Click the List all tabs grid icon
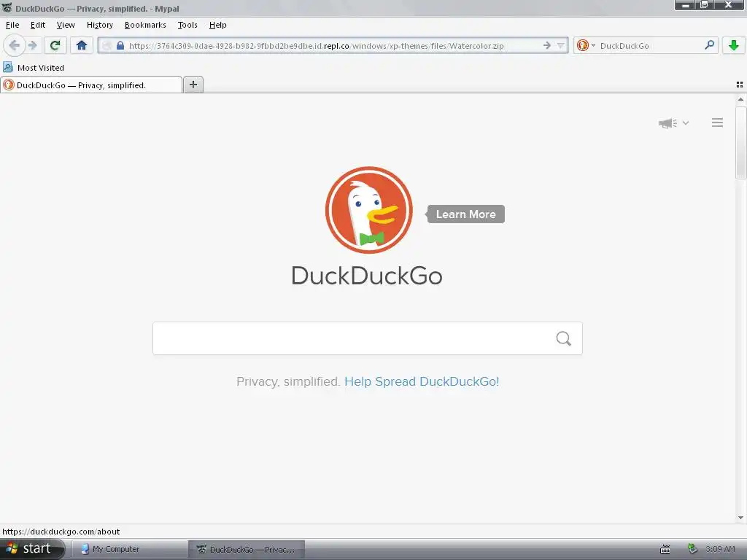747x560 pixels. (x=740, y=85)
